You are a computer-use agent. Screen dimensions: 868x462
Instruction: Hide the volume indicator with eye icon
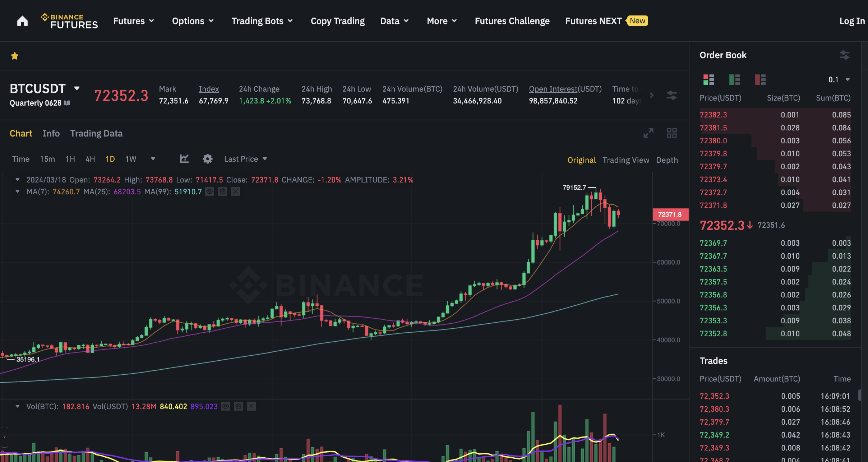click(226, 406)
